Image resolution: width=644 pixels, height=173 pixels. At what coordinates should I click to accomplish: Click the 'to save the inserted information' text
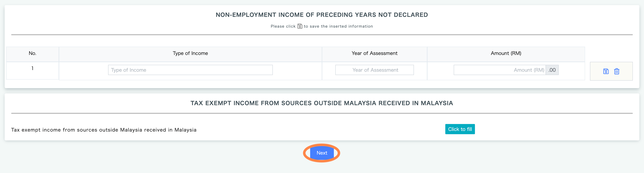(x=338, y=26)
